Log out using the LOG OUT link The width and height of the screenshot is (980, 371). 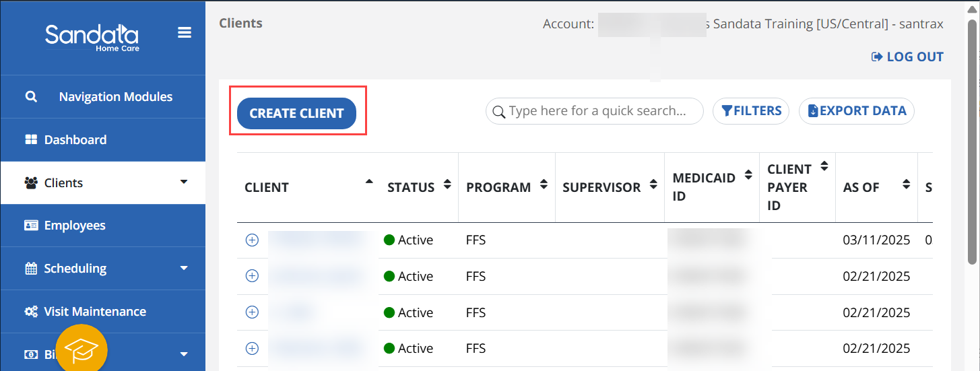[x=907, y=57]
